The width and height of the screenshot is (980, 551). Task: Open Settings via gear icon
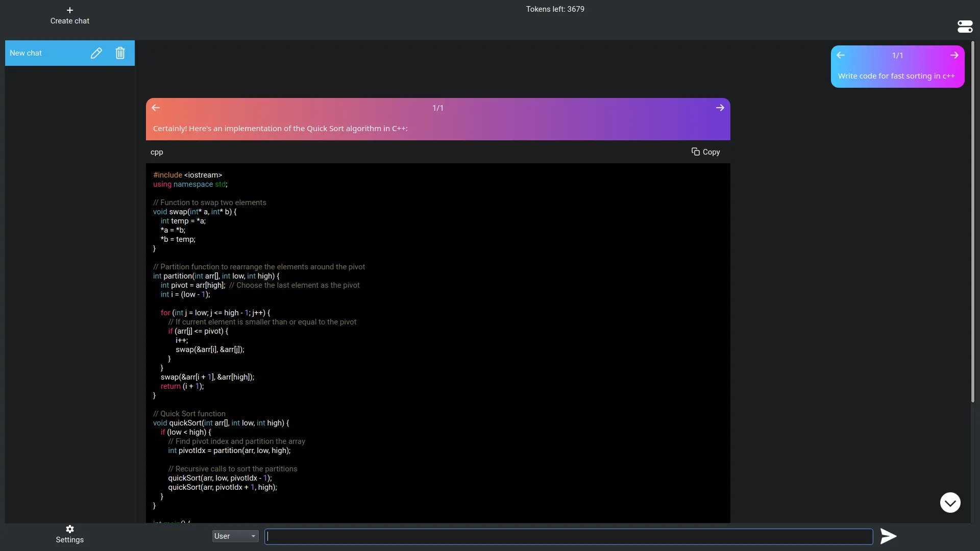(x=70, y=529)
